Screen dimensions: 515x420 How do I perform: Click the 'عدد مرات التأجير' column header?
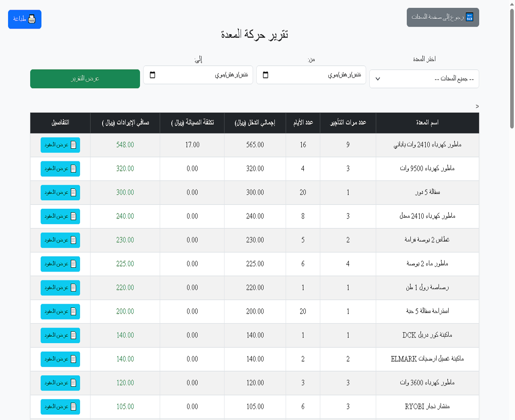(348, 123)
